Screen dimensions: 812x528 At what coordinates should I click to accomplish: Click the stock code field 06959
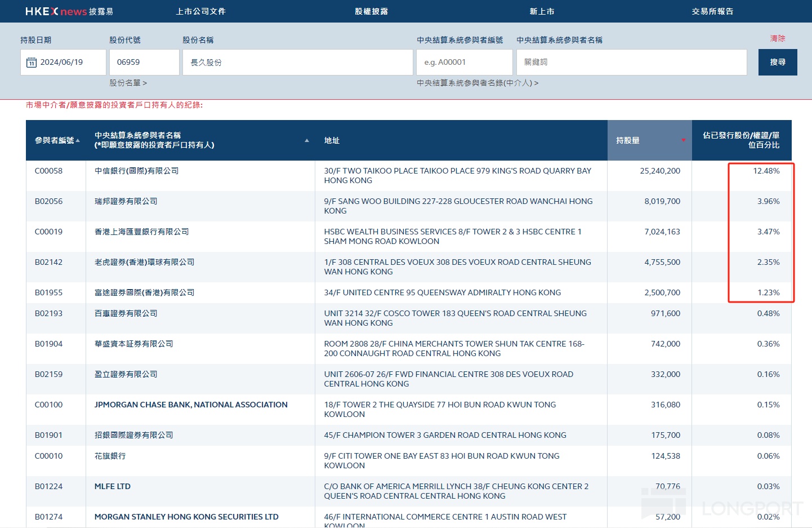pyautogui.click(x=144, y=62)
